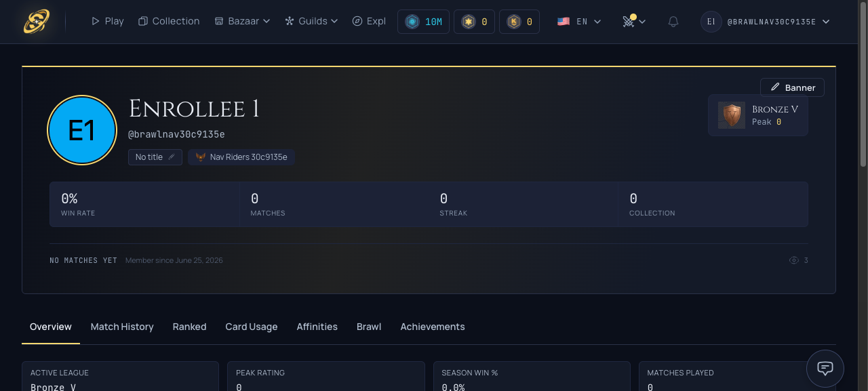Open the Affinities tab
Screen dimensions: 868x391
(x=317, y=327)
